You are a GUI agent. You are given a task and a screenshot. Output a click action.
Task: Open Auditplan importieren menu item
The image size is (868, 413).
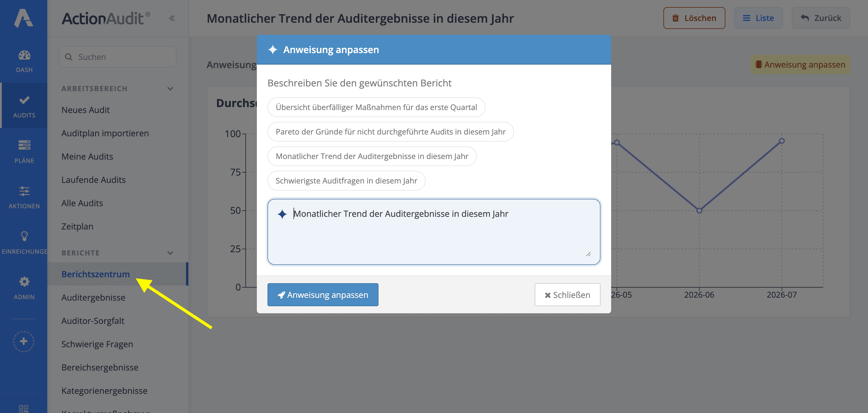pos(105,133)
